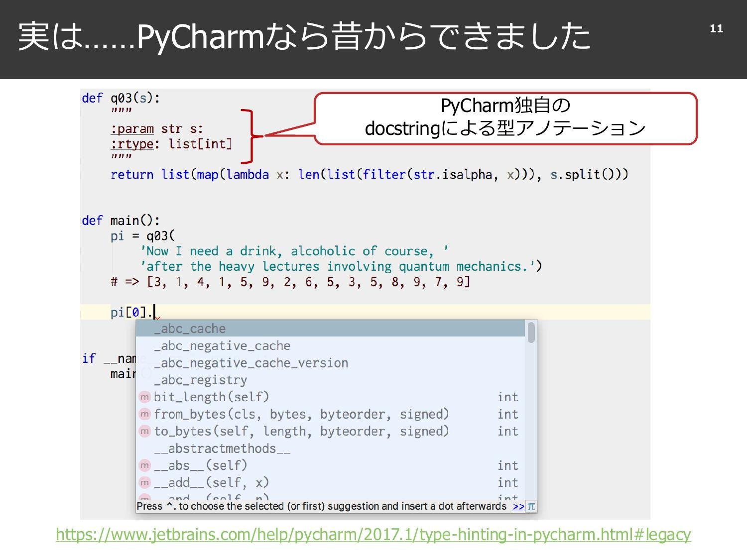Click the method icon beside to_bytes
The height and width of the screenshot is (560, 747).
click(144, 431)
